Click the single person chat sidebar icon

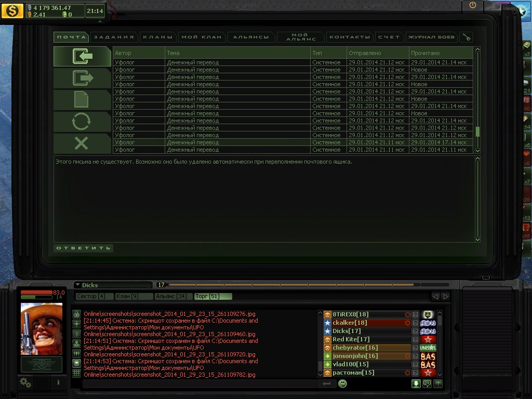click(77, 344)
